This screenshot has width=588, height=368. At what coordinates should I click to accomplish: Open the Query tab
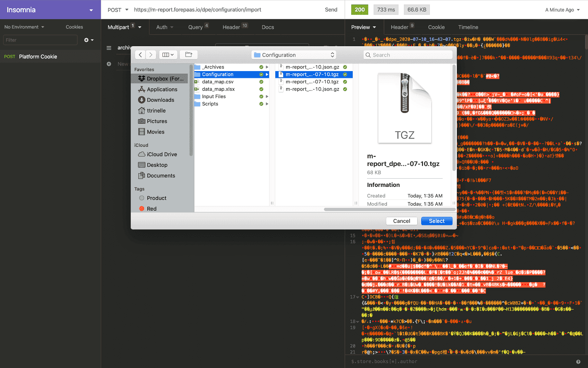pos(198,27)
